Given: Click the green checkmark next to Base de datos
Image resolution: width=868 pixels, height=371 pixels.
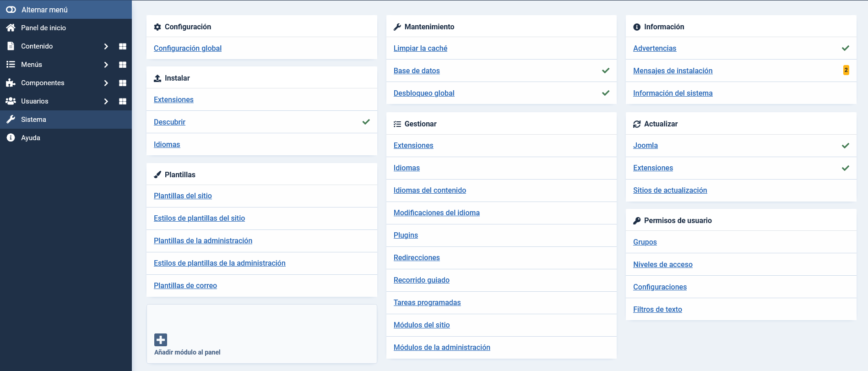Looking at the screenshot, I should point(606,71).
